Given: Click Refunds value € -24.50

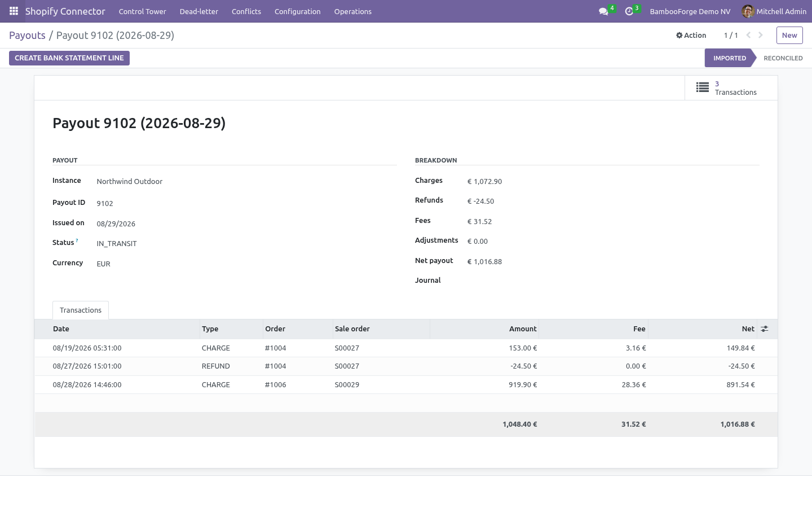Looking at the screenshot, I should pos(480,202).
